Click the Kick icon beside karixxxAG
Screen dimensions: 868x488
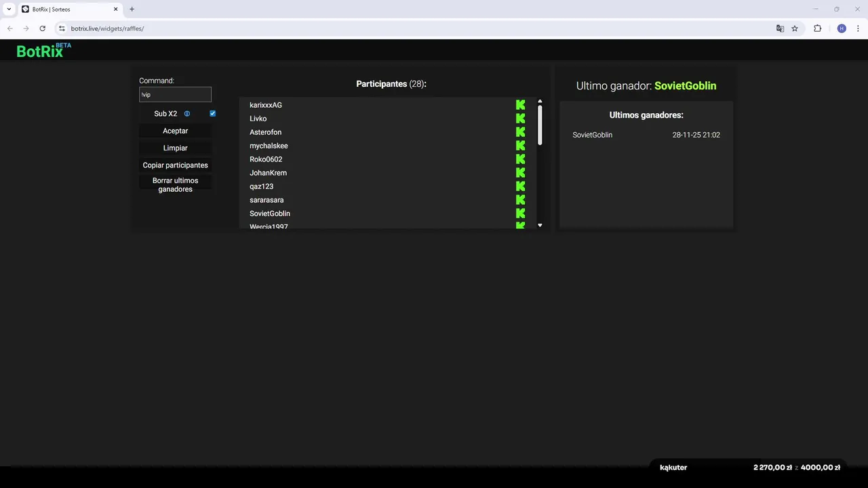[520, 105]
